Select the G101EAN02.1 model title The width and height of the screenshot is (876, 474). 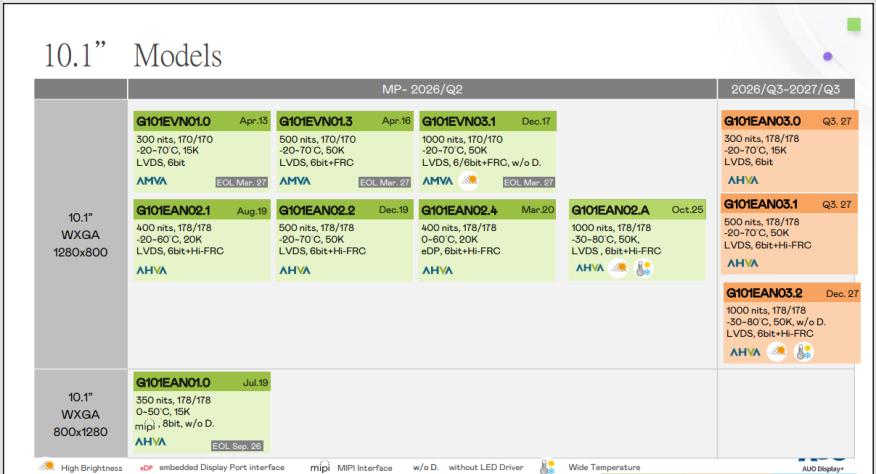pos(173,210)
